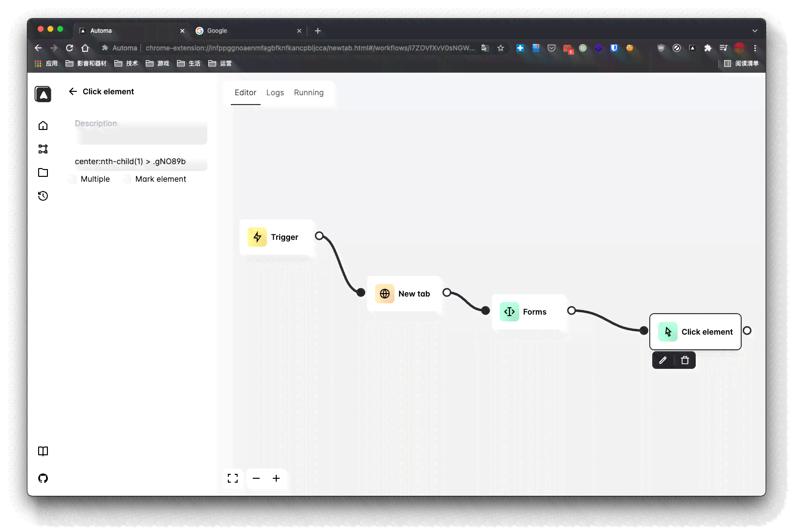Open Chrome three-dot menu
Viewport: 793px width, 532px height.
755,48
